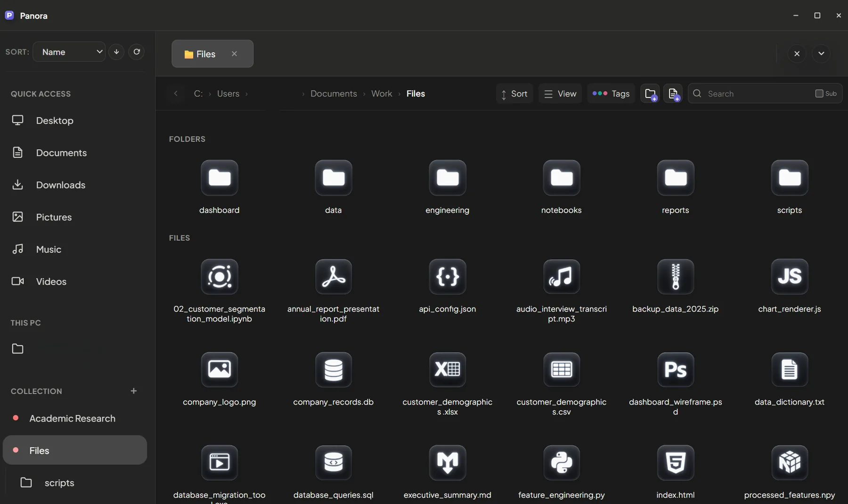Focus the Search input field
The width and height of the screenshot is (848, 504).
pyautogui.click(x=758, y=94)
